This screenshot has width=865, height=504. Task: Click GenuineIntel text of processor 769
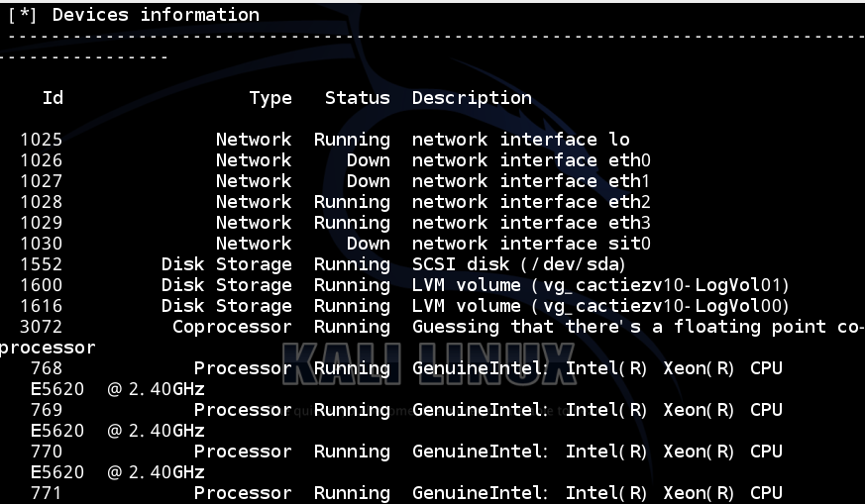tap(480, 410)
